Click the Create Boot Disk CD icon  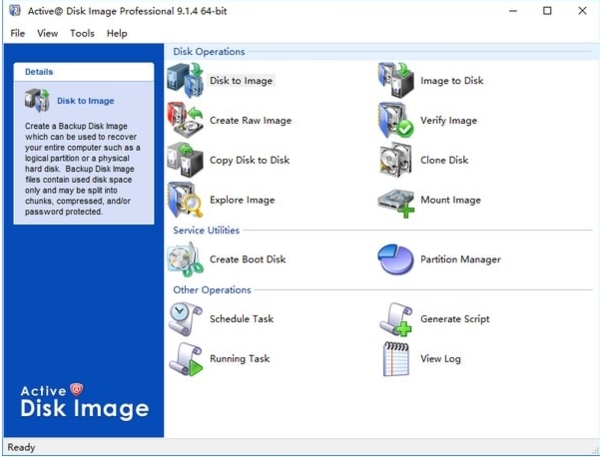[x=186, y=259]
